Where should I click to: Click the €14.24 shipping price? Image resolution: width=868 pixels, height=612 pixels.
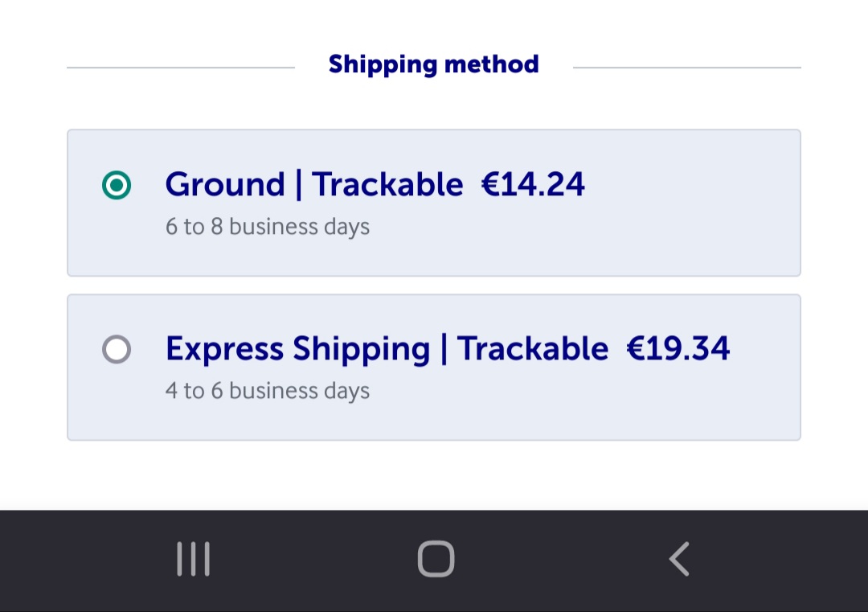[533, 185]
